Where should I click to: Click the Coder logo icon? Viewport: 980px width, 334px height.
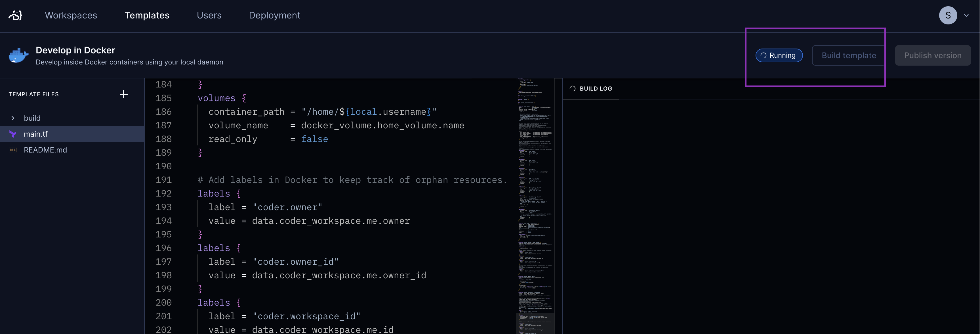point(16,15)
